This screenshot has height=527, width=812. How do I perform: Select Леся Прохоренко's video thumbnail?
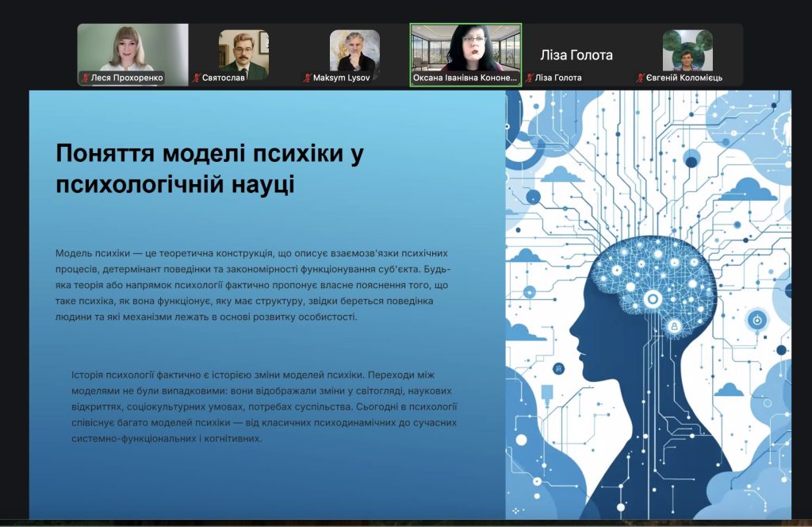click(132, 49)
